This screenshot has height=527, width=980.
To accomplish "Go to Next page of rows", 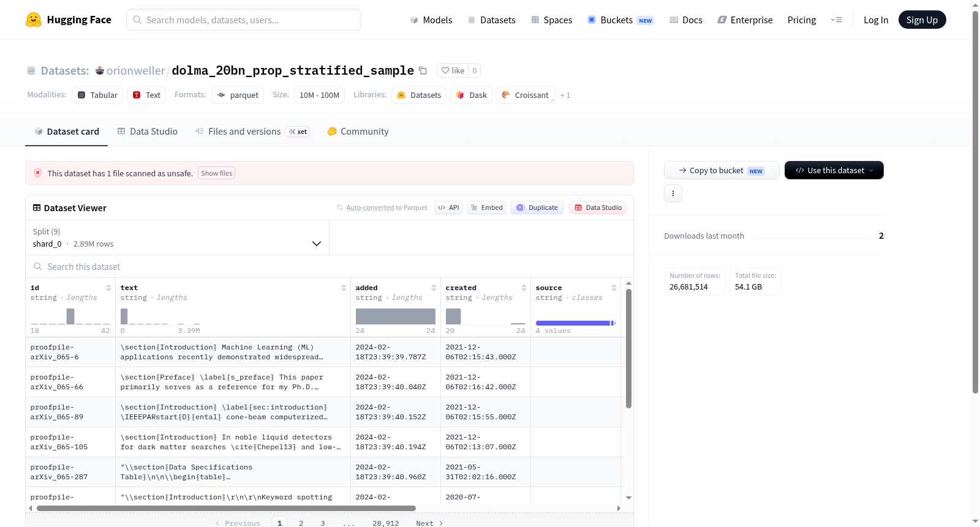I will click(429, 523).
